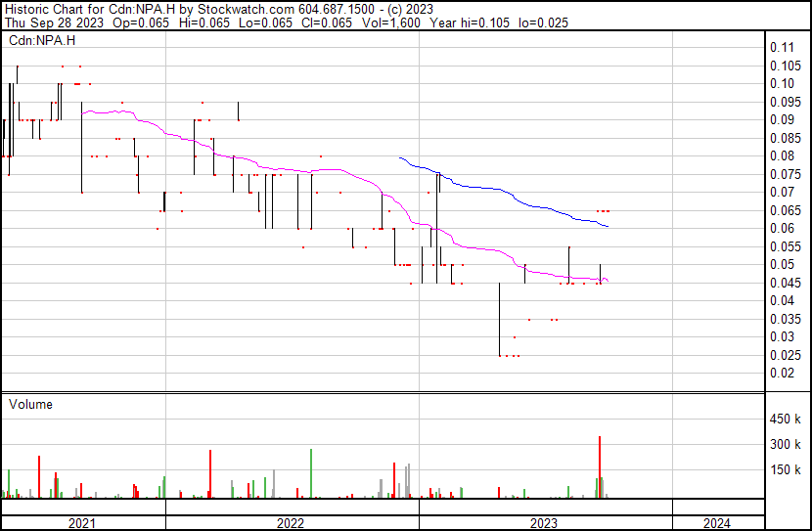Image resolution: width=812 pixels, height=531 pixels.
Task: Click the 2023 year label on time axis
Action: [x=544, y=523]
